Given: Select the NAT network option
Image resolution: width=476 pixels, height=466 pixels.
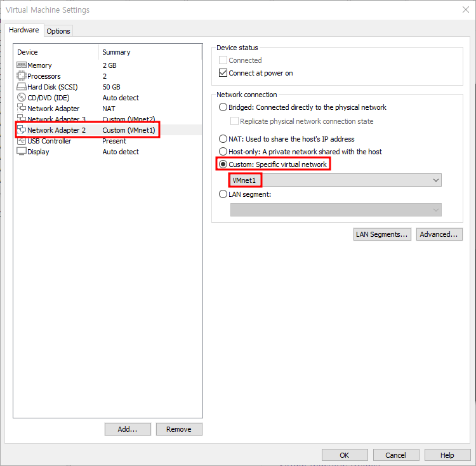Looking at the screenshot, I should (223, 139).
